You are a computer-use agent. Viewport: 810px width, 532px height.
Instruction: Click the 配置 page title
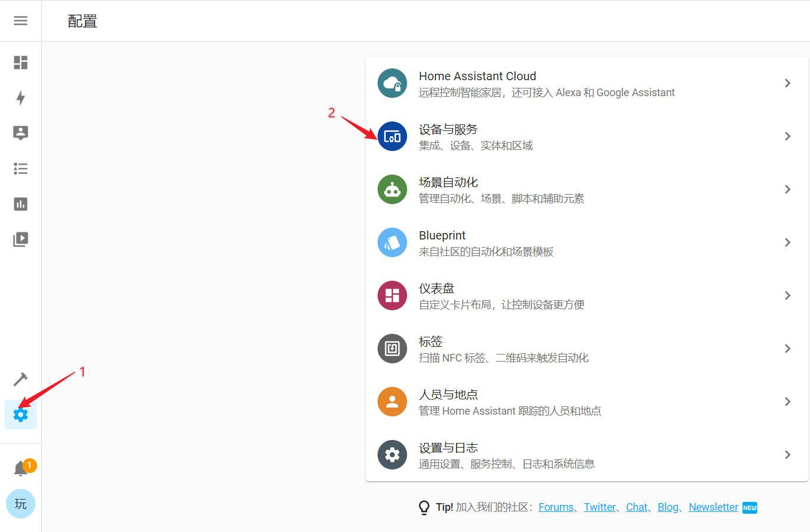point(83,21)
